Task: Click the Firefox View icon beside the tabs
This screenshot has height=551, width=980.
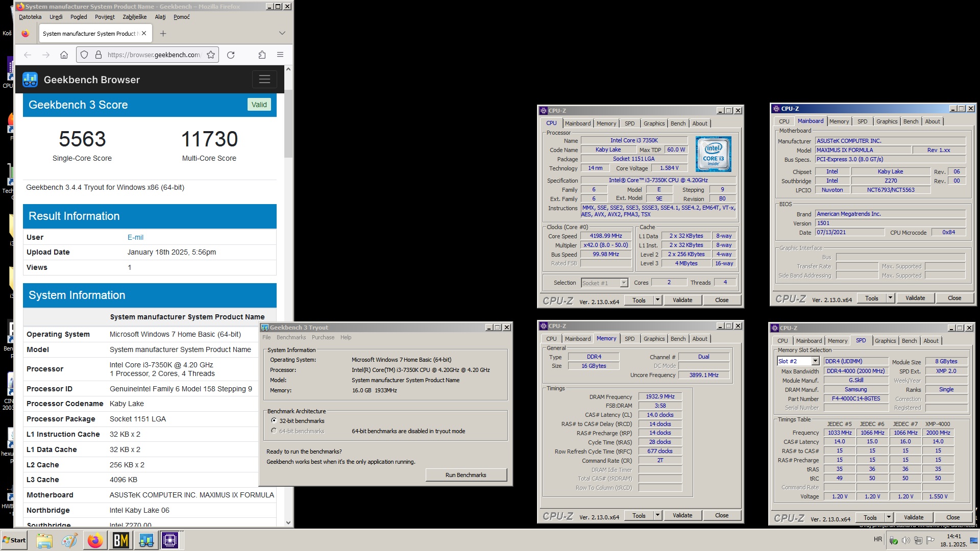Action: [25, 33]
